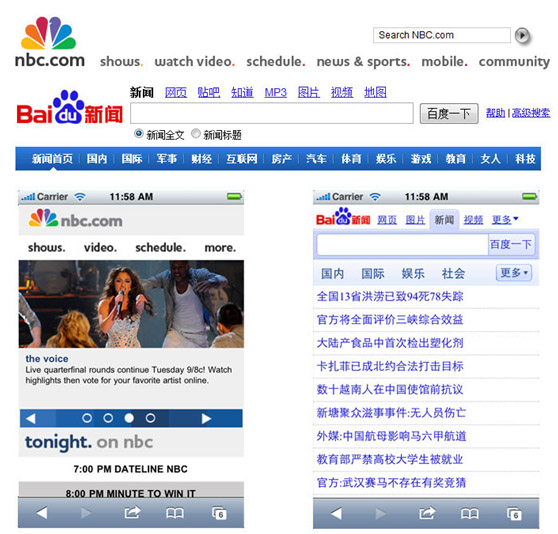Image resolution: width=558 pixels, height=534 pixels.
Task: Tap Baidu logo in mobile Baidu header
Action: click(343, 217)
